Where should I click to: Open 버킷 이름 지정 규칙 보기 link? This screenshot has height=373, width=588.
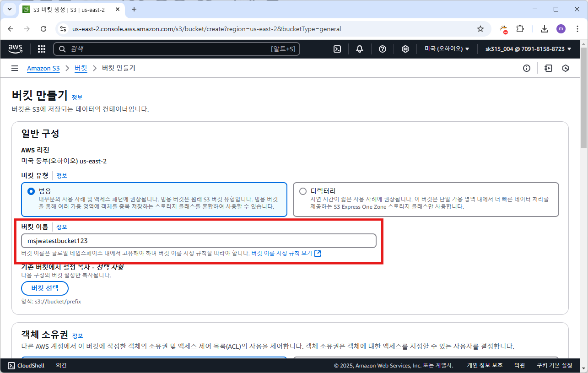[x=286, y=253]
